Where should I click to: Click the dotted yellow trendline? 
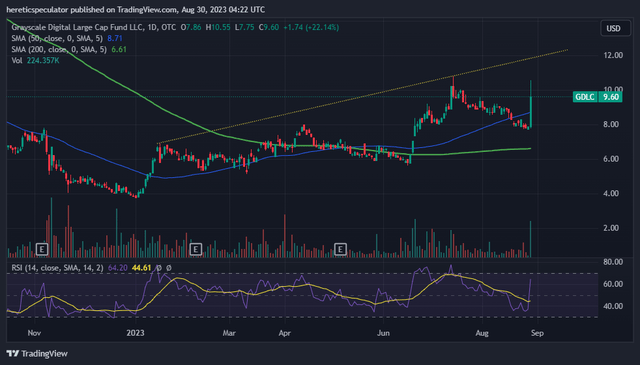pyautogui.click(x=363, y=96)
